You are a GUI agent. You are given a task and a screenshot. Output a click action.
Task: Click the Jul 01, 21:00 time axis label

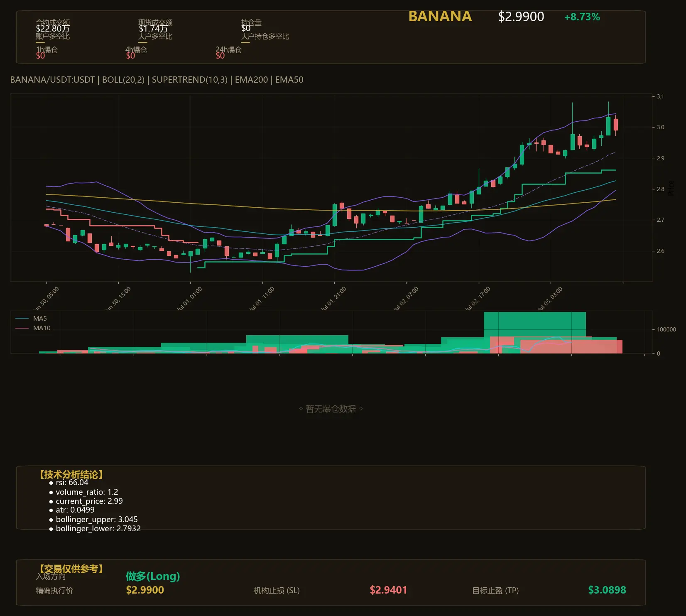pos(334,299)
